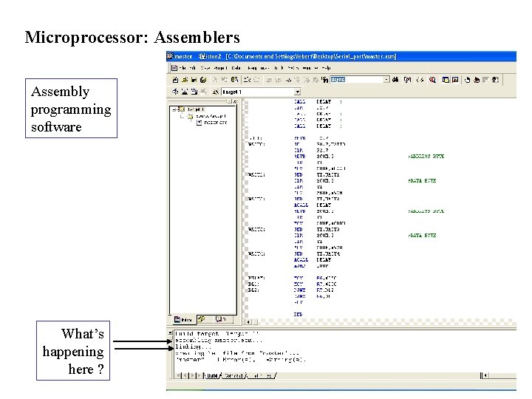Select Source Group 1 in project tree
Viewport: 532px width, 399px height.
[211, 116]
